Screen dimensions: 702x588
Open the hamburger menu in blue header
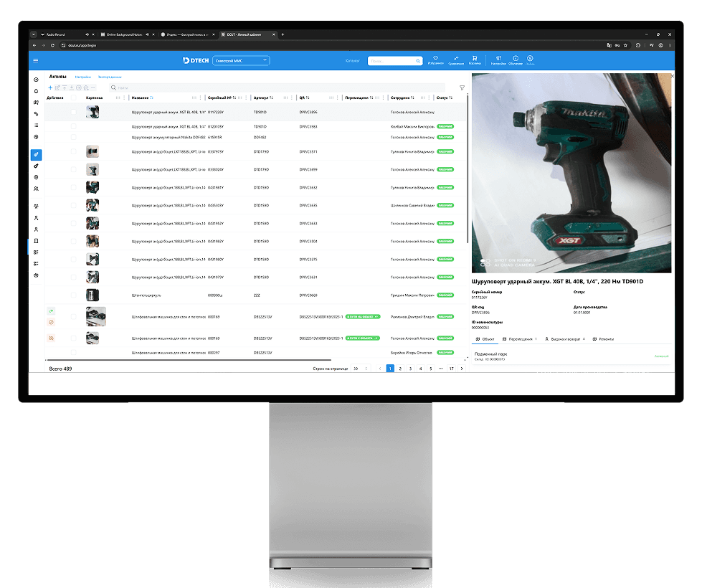[x=36, y=60]
